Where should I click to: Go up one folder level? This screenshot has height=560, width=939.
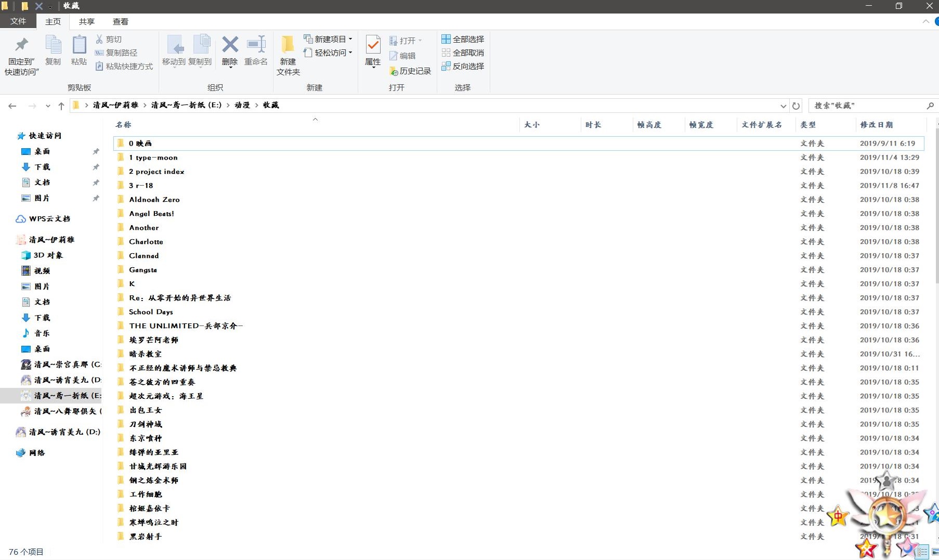pyautogui.click(x=61, y=106)
